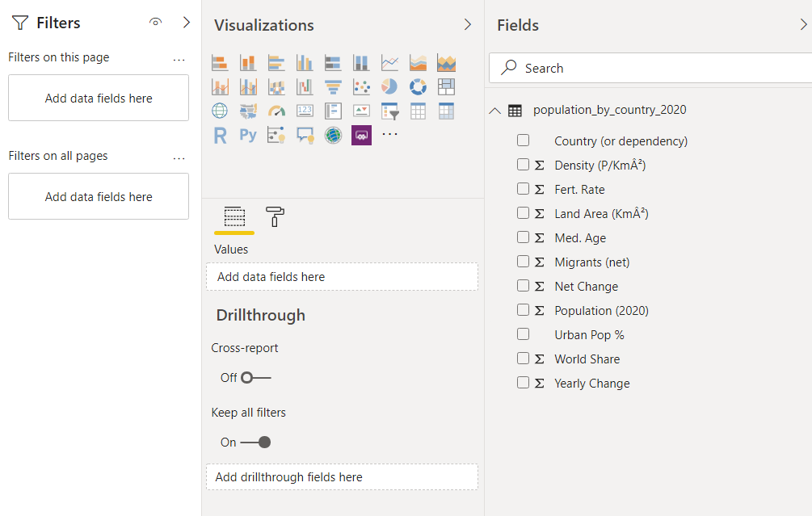Screen dimensions: 812x516
Task: Add a gauge visualization
Action: click(x=276, y=111)
